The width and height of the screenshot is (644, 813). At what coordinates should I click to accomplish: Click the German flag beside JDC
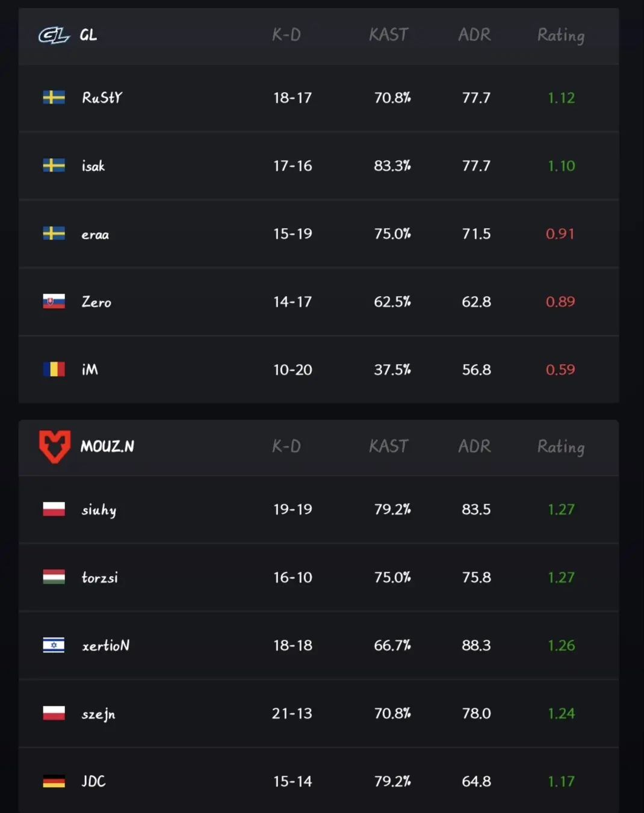tap(54, 781)
